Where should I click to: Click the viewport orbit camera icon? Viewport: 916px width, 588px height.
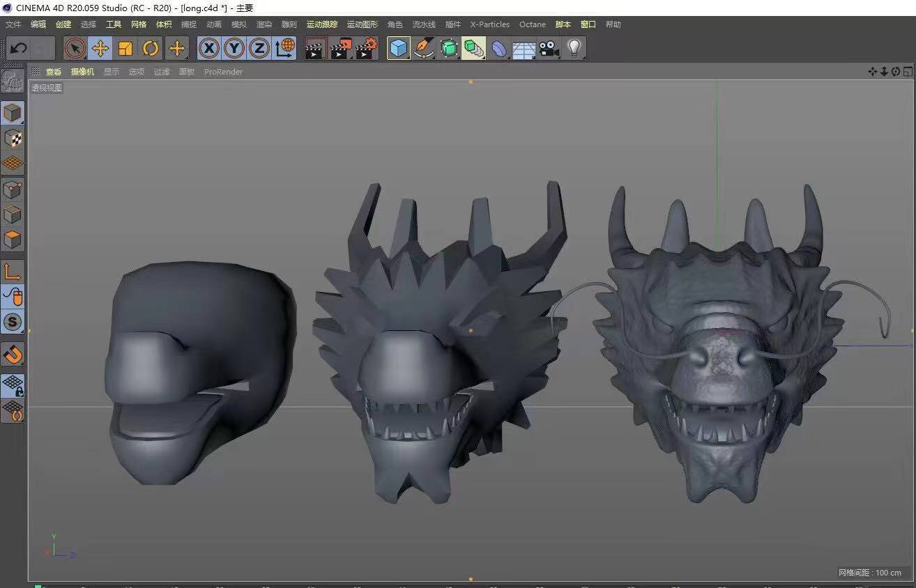[896, 72]
